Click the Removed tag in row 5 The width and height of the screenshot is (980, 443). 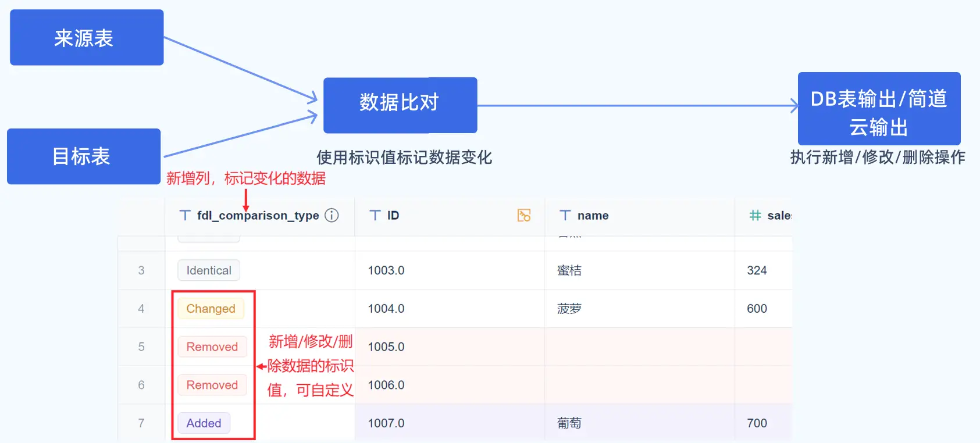pyautogui.click(x=212, y=347)
